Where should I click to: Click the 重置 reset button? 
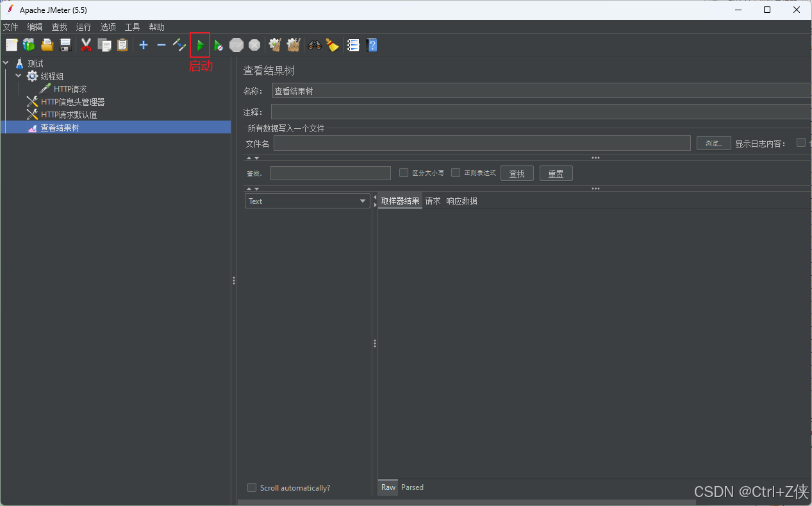pyautogui.click(x=556, y=173)
